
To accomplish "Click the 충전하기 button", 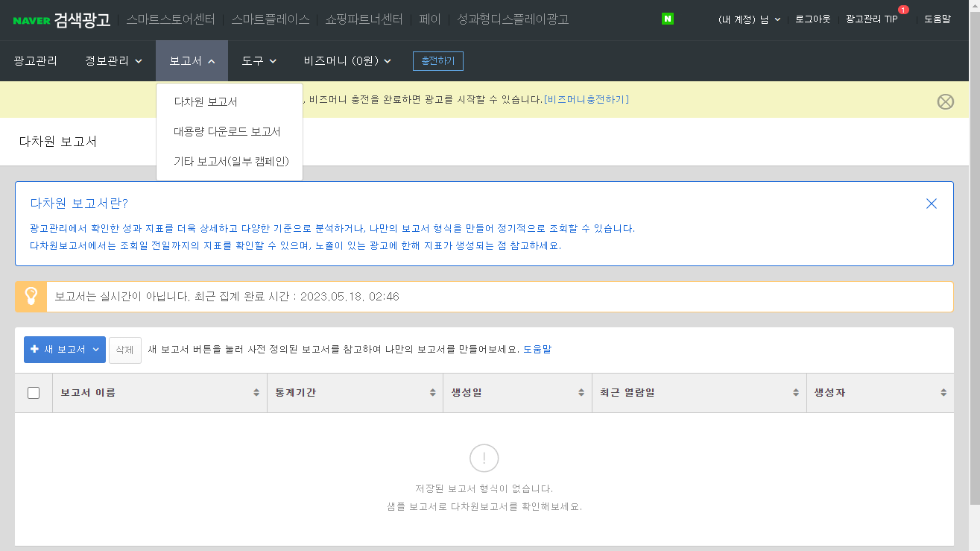I will point(438,61).
